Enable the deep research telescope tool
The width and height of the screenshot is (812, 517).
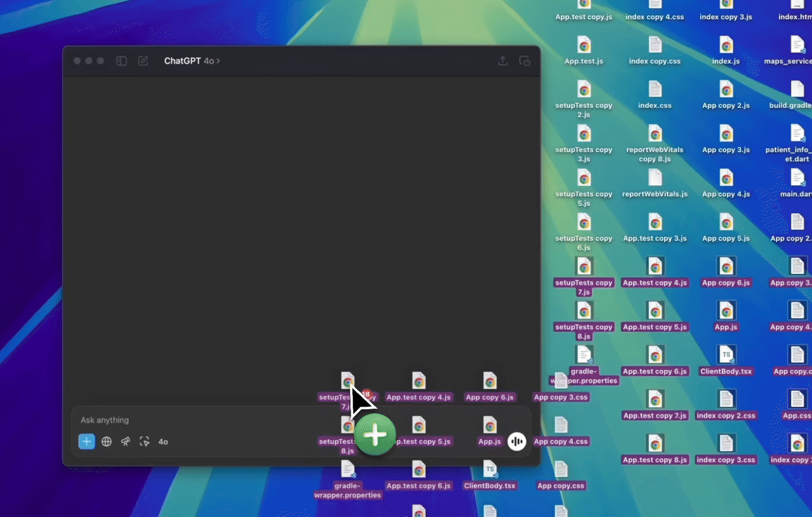[x=126, y=442]
